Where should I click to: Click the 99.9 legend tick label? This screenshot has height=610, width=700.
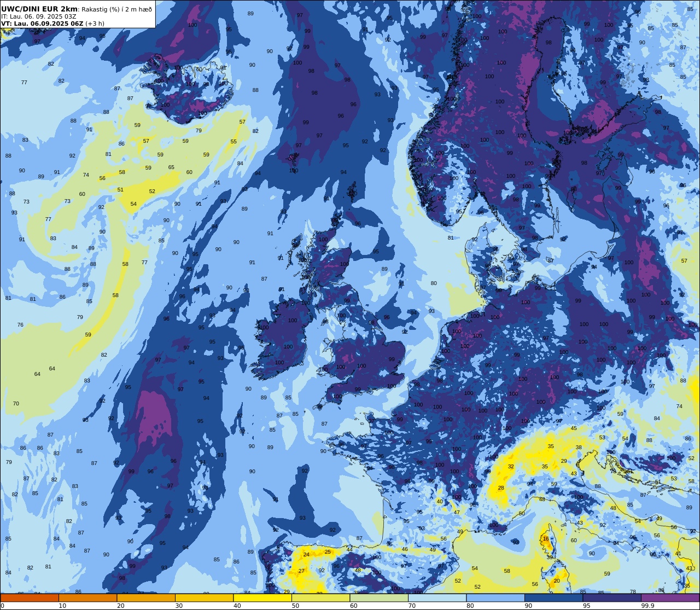[647, 606]
